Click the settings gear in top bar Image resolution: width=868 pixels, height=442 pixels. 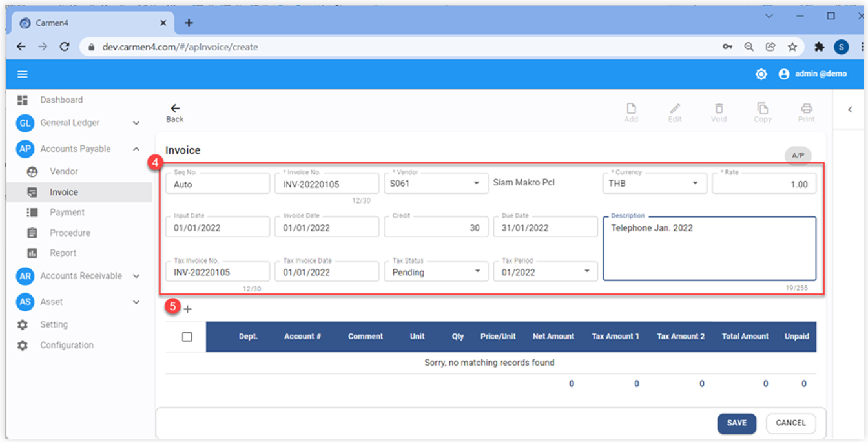click(761, 74)
